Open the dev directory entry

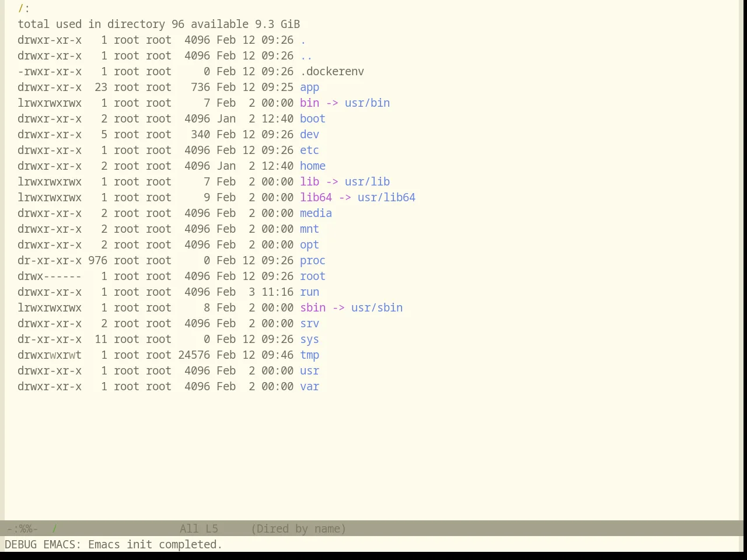[x=309, y=135]
